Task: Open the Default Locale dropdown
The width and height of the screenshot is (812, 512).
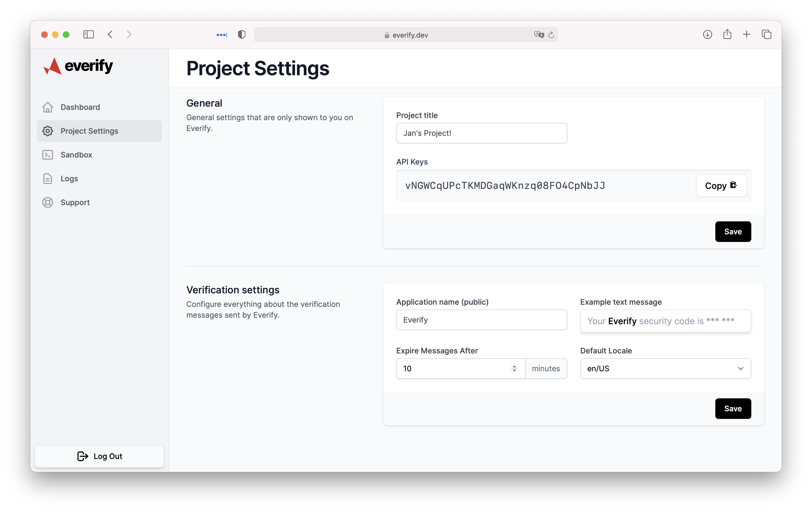Action: [666, 369]
